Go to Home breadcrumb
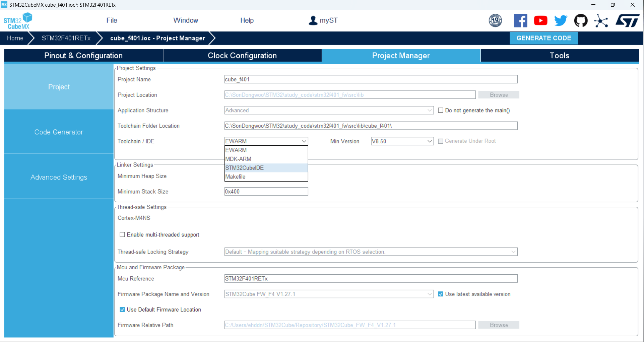 point(15,38)
